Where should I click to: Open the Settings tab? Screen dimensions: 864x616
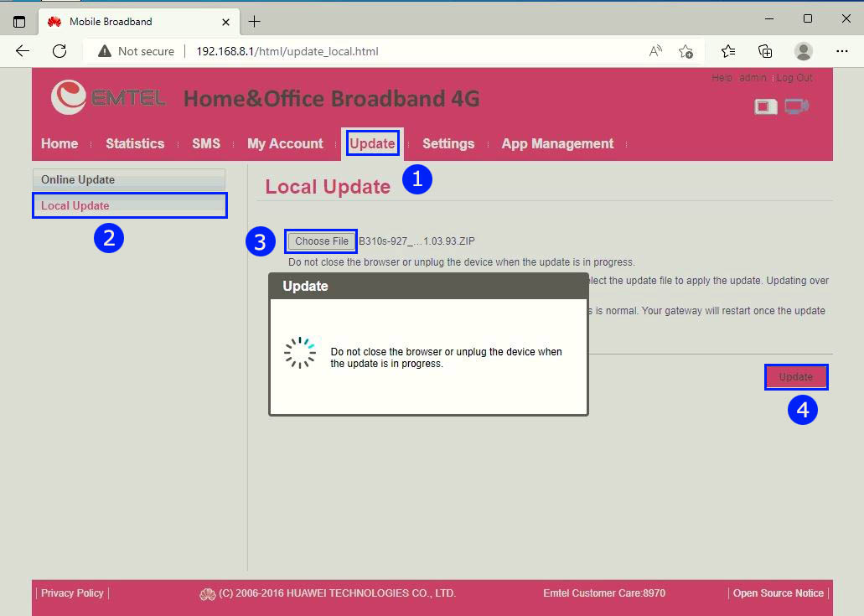(x=448, y=144)
